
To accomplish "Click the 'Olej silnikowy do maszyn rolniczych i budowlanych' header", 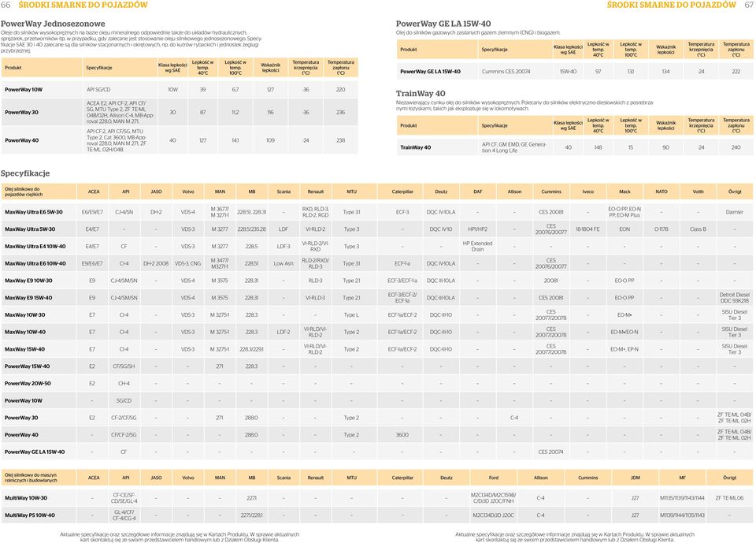I will tap(31, 478).
